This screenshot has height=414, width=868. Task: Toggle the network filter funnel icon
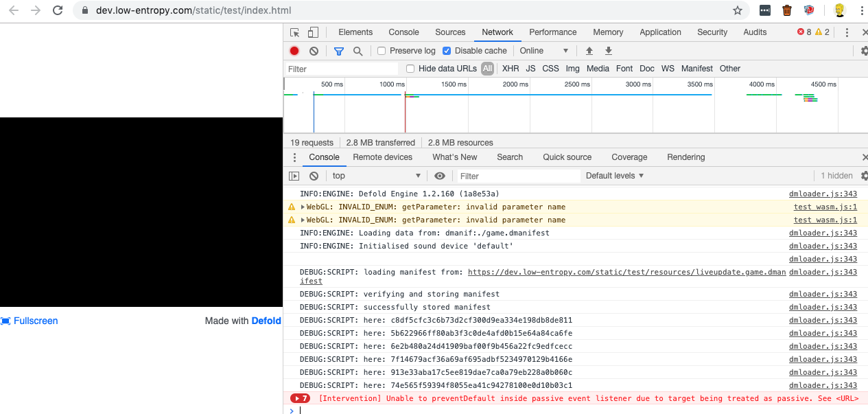point(338,51)
